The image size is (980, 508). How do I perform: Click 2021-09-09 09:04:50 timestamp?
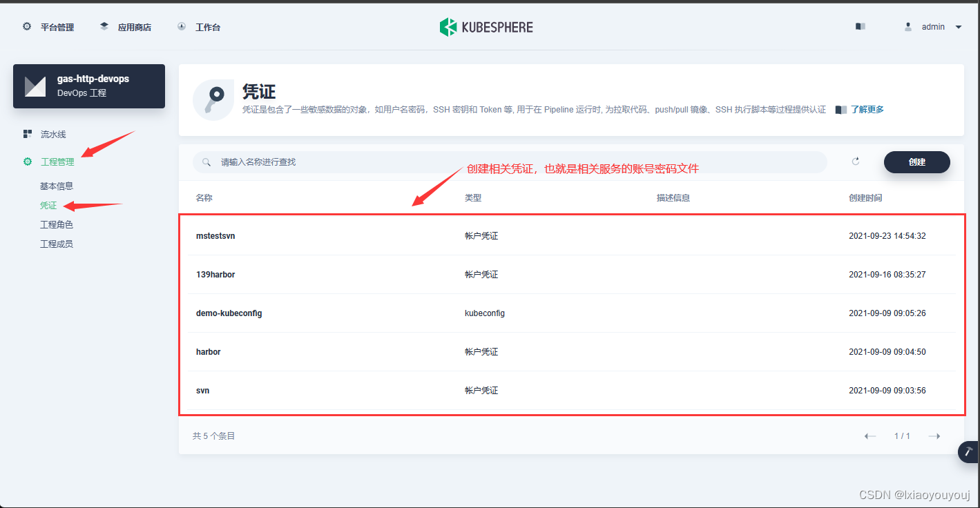click(887, 352)
